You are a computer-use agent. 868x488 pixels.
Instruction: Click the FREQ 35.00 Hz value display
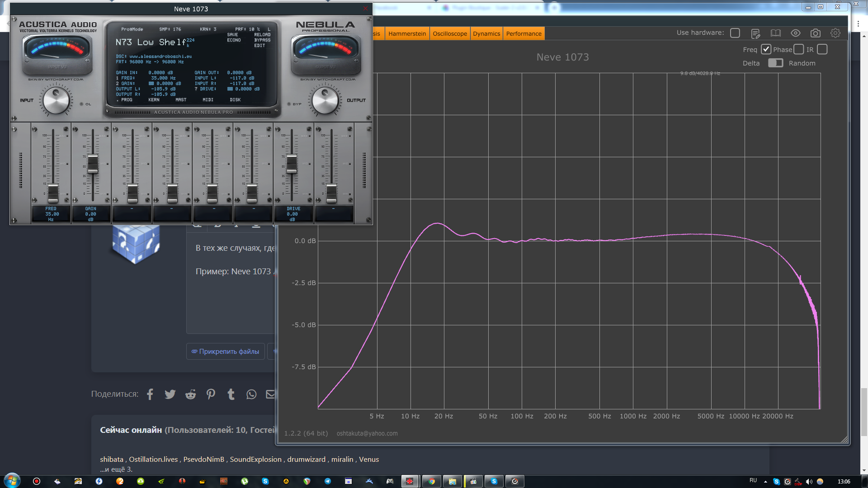click(51, 214)
